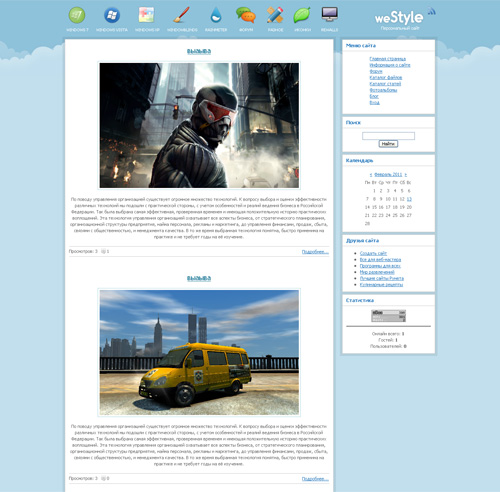
Task: Open Информация о сайте in the site menu
Action: 390,65
